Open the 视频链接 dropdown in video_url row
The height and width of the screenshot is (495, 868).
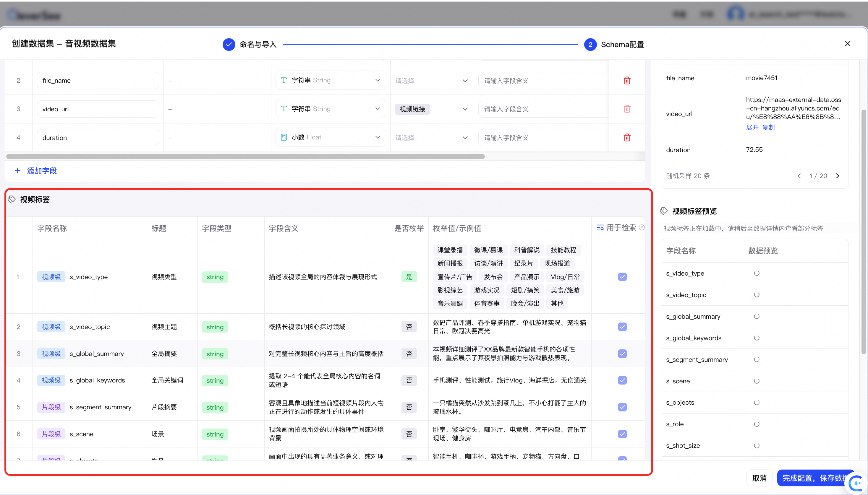[x=431, y=109]
